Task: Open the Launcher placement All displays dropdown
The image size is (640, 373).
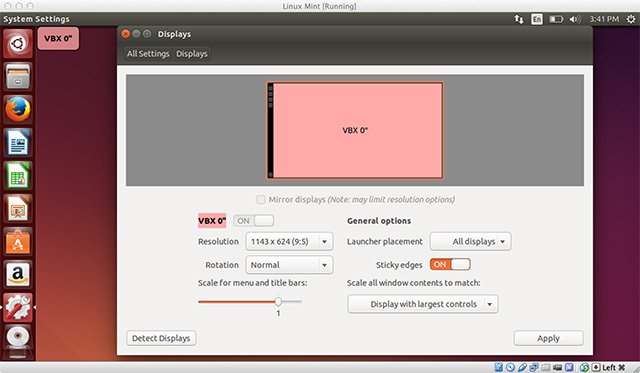Action: 470,242
